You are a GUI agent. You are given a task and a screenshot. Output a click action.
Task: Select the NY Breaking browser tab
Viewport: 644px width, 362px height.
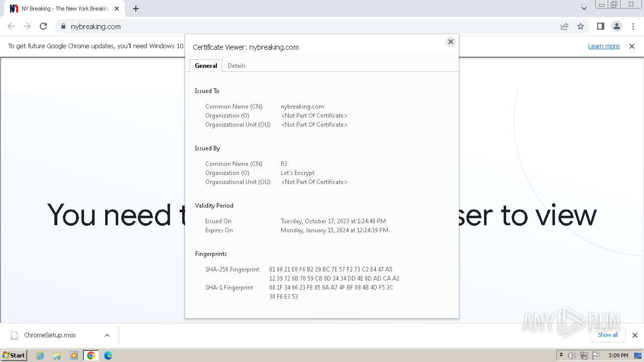[65, 9]
